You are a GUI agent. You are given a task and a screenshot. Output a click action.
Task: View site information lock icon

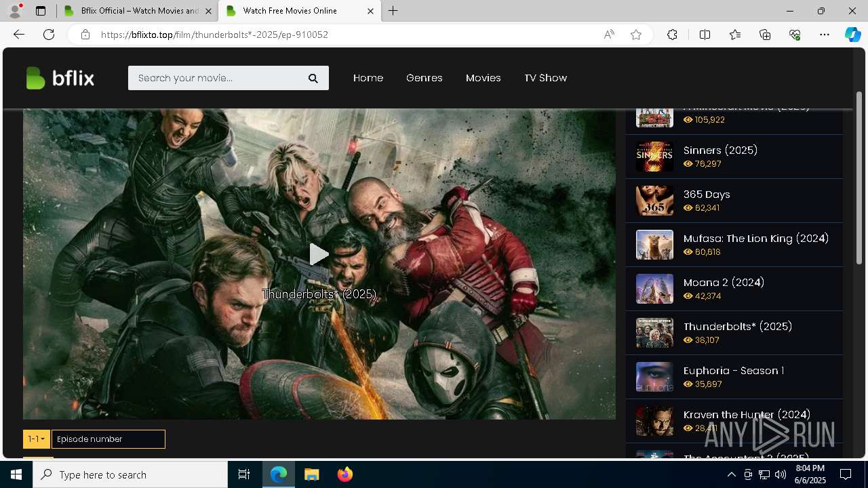pos(85,35)
